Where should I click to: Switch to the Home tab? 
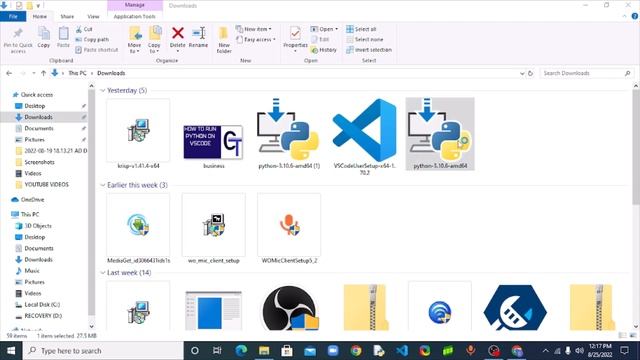[40, 16]
